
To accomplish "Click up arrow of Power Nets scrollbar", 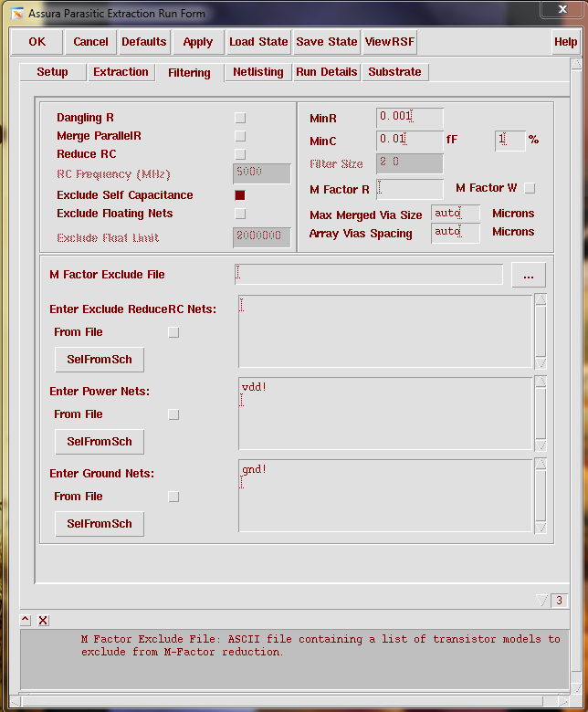I will coord(541,382).
